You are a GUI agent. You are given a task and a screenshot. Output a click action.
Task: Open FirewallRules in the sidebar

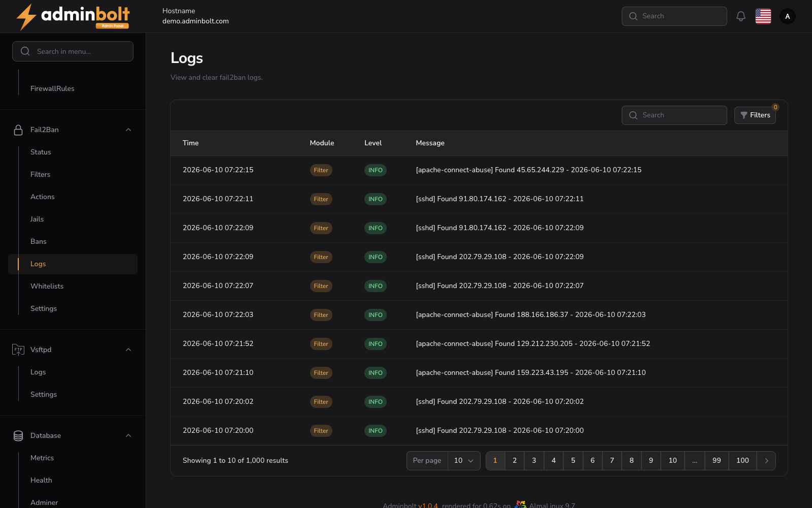click(52, 88)
